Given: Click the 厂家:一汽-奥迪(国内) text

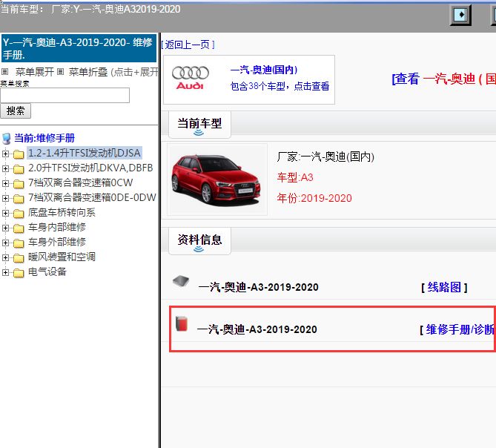Looking at the screenshot, I should pyautogui.click(x=325, y=157).
